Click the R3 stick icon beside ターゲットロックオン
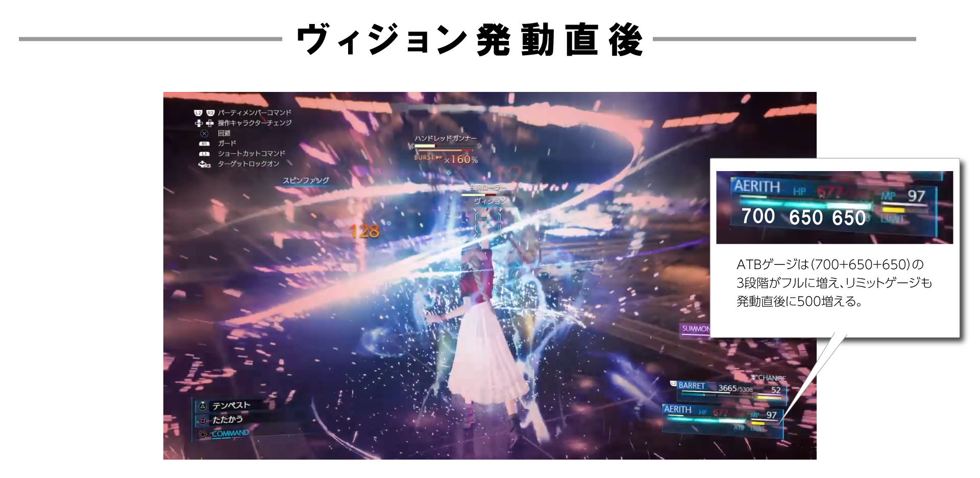The width and height of the screenshot is (980, 478). click(x=204, y=164)
